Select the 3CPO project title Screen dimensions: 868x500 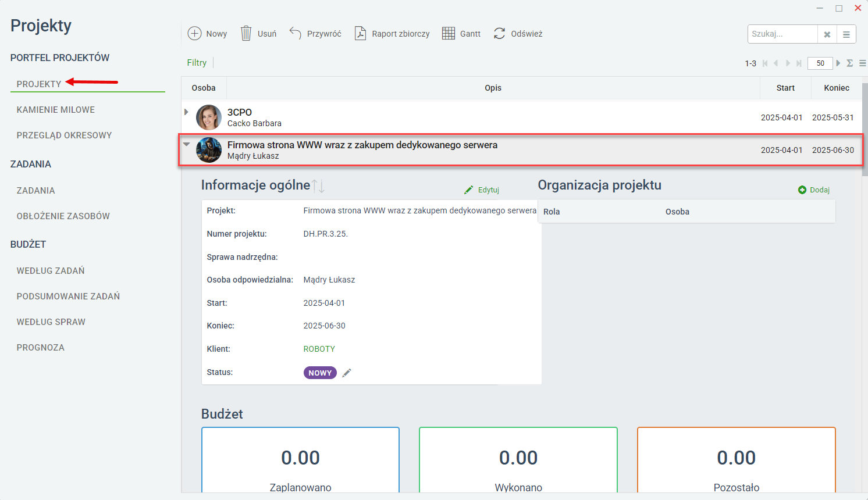click(x=240, y=112)
